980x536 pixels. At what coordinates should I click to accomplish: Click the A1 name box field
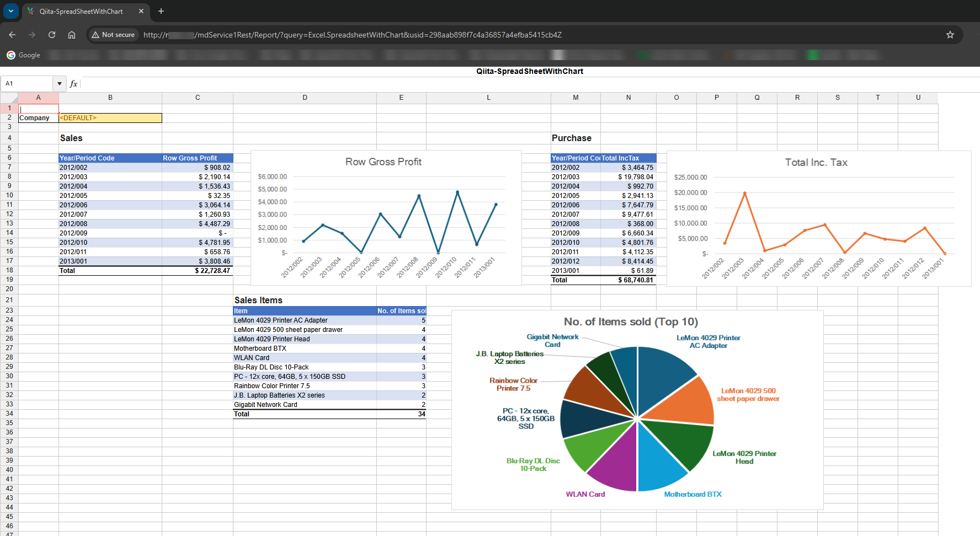(x=28, y=84)
